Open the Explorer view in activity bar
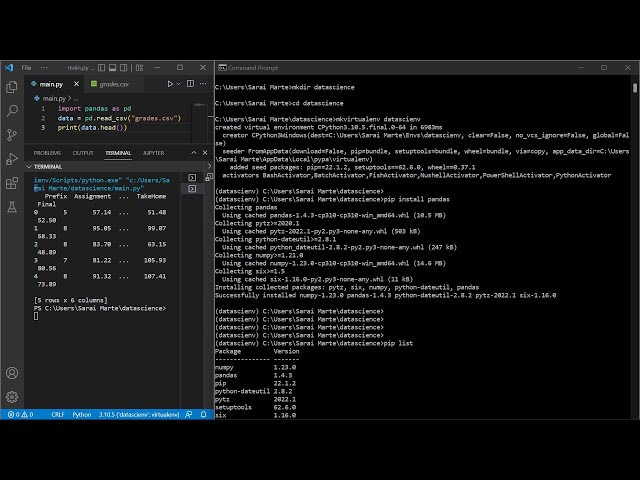Image resolution: width=640 pixels, height=480 pixels. pyautogui.click(x=12, y=87)
